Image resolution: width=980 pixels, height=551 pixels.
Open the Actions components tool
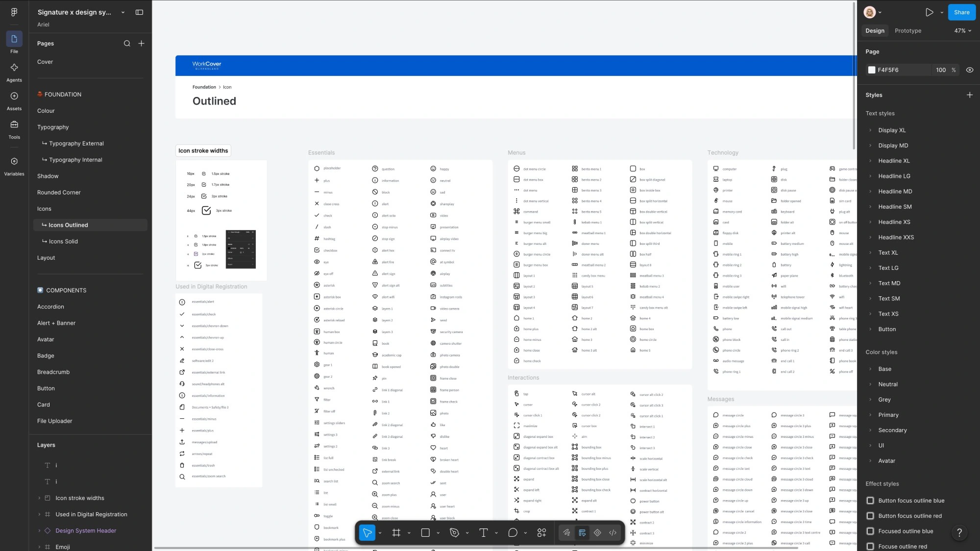pos(541,532)
